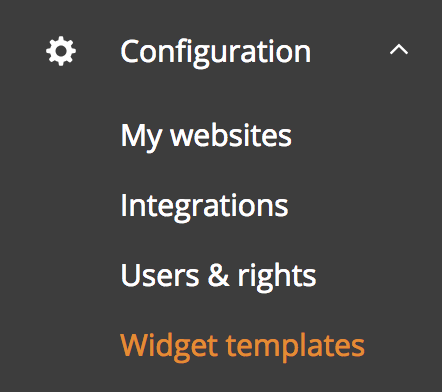Select the highlighted Widget templates item

(x=242, y=346)
